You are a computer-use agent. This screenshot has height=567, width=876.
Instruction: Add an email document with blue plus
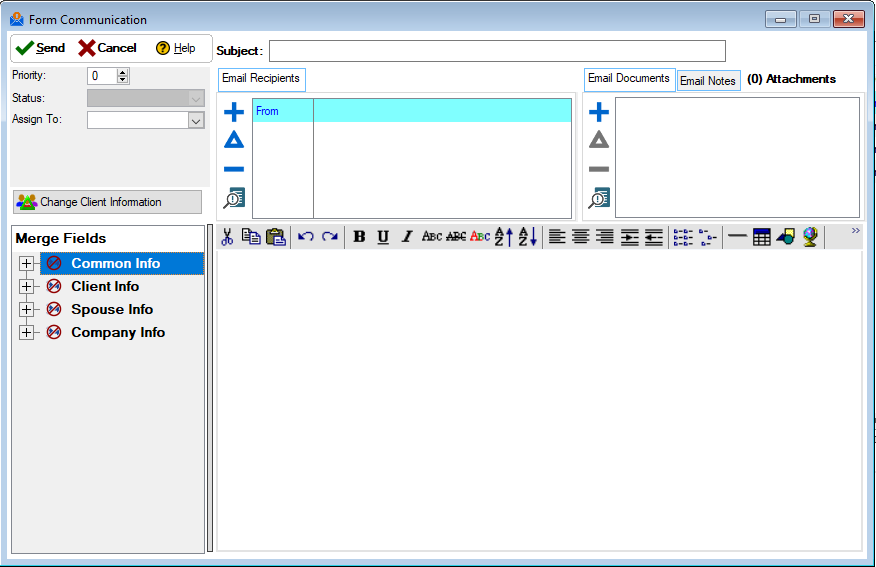pyautogui.click(x=599, y=112)
